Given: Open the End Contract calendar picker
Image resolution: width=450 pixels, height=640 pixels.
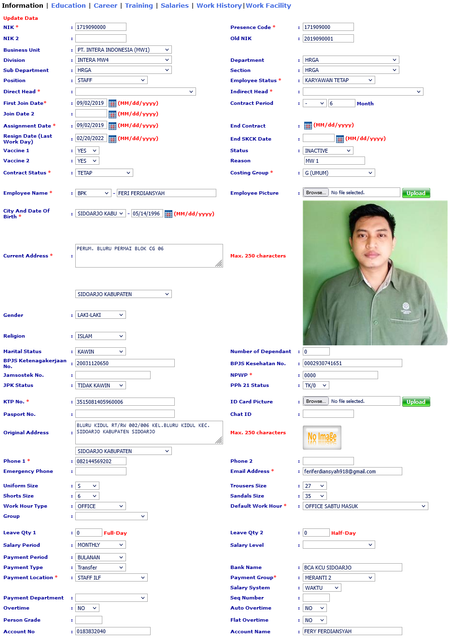Looking at the screenshot, I should tap(308, 125).
